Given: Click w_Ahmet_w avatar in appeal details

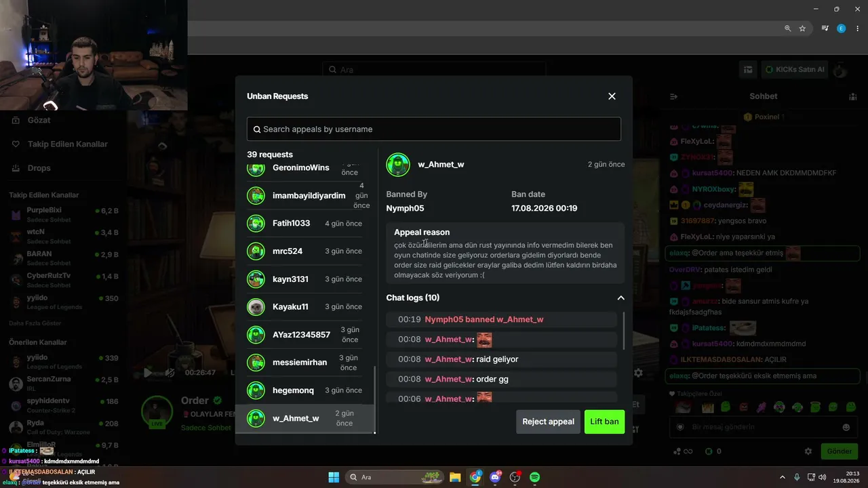Looking at the screenshot, I should pyautogui.click(x=398, y=165).
